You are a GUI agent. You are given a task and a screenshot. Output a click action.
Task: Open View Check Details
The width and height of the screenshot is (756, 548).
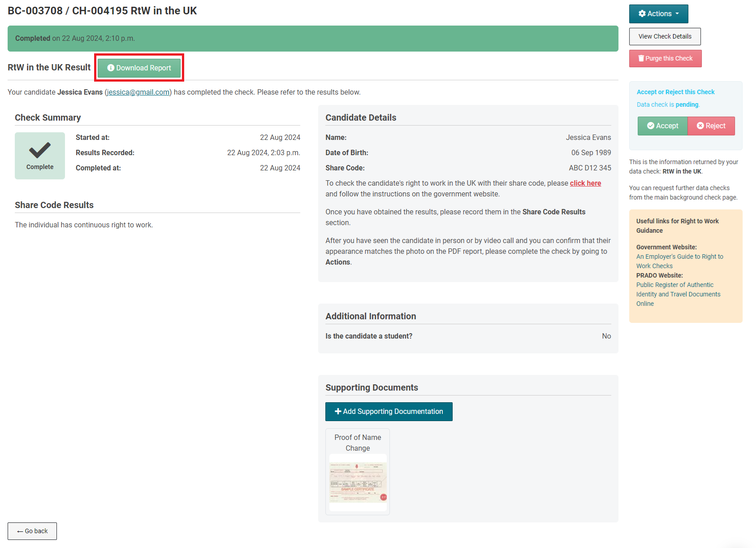tap(665, 36)
